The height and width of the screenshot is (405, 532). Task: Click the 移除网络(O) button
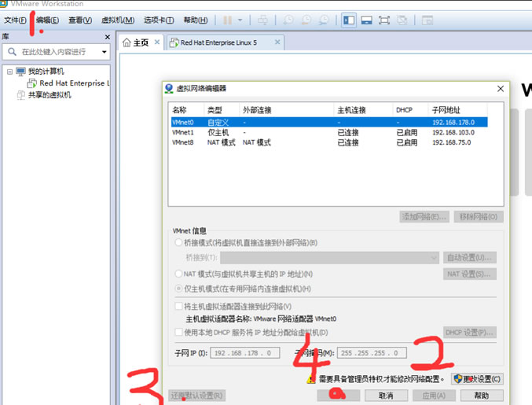point(479,216)
